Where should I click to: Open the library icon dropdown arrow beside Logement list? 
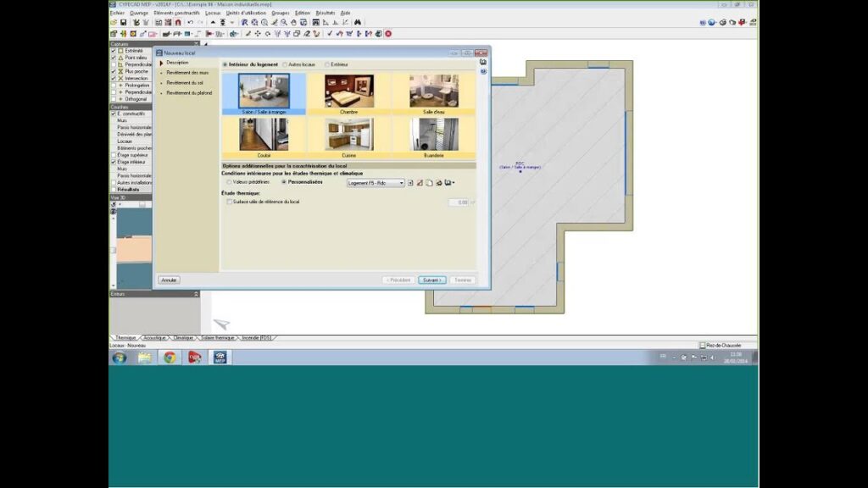pyautogui.click(x=454, y=182)
